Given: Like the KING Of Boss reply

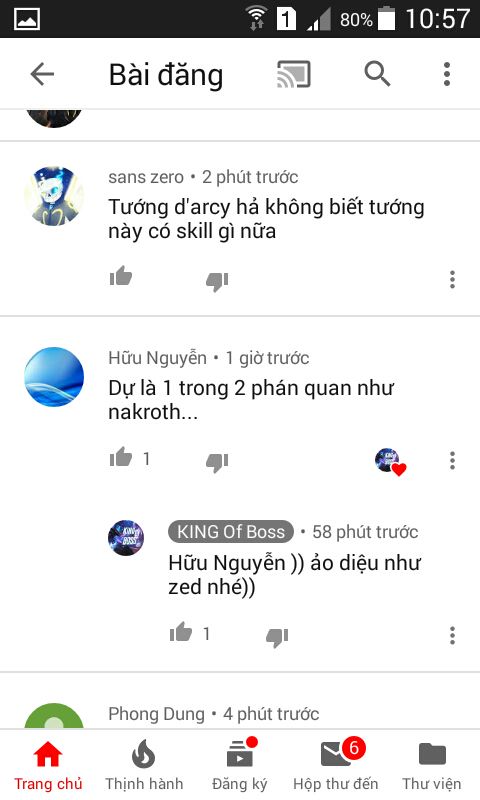Looking at the screenshot, I should click(x=181, y=633).
